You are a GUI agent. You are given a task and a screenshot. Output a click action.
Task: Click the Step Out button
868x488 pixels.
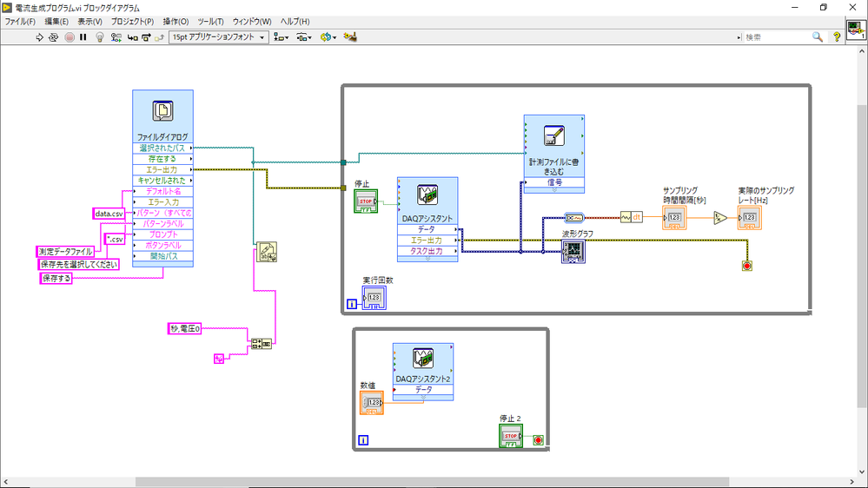coord(159,37)
